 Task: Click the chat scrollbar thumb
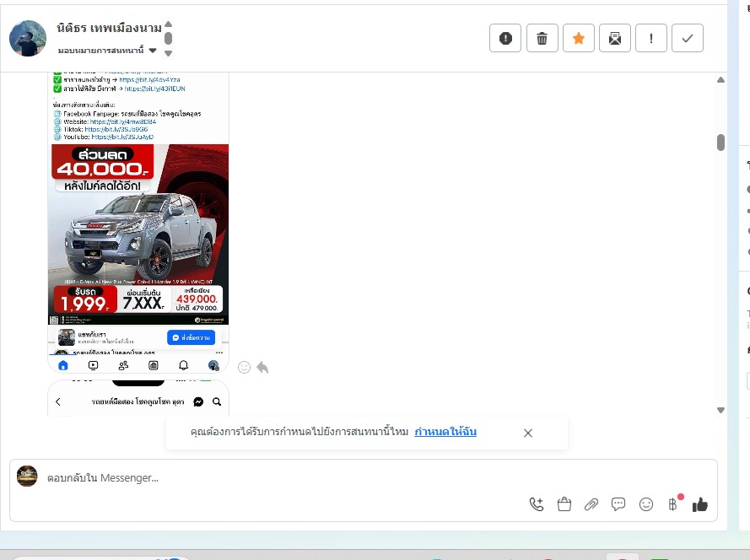pyautogui.click(x=720, y=143)
